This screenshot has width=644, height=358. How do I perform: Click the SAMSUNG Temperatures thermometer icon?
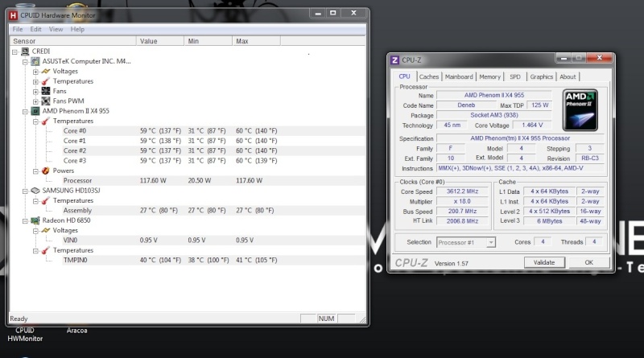46,201
